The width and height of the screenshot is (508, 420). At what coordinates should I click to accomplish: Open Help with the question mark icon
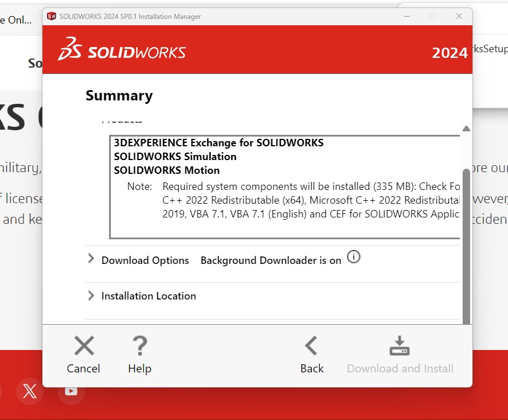click(139, 355)
